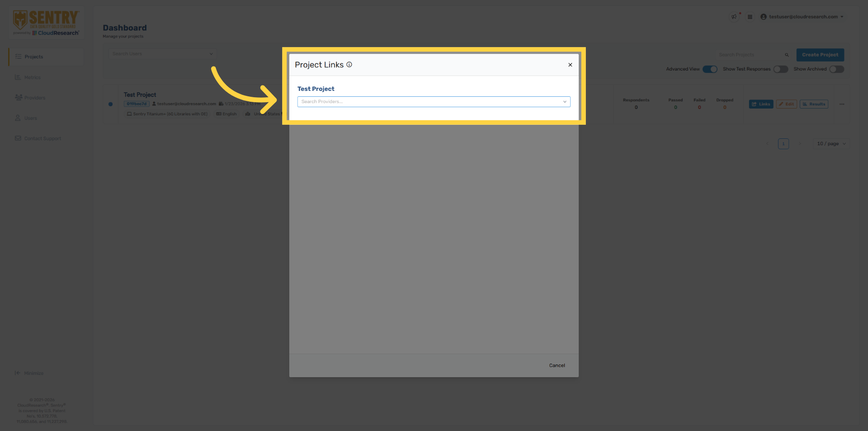Screen dimensions: 868x431
Task: Open Contact Support from sidebar
Action: tap(42, 138)
